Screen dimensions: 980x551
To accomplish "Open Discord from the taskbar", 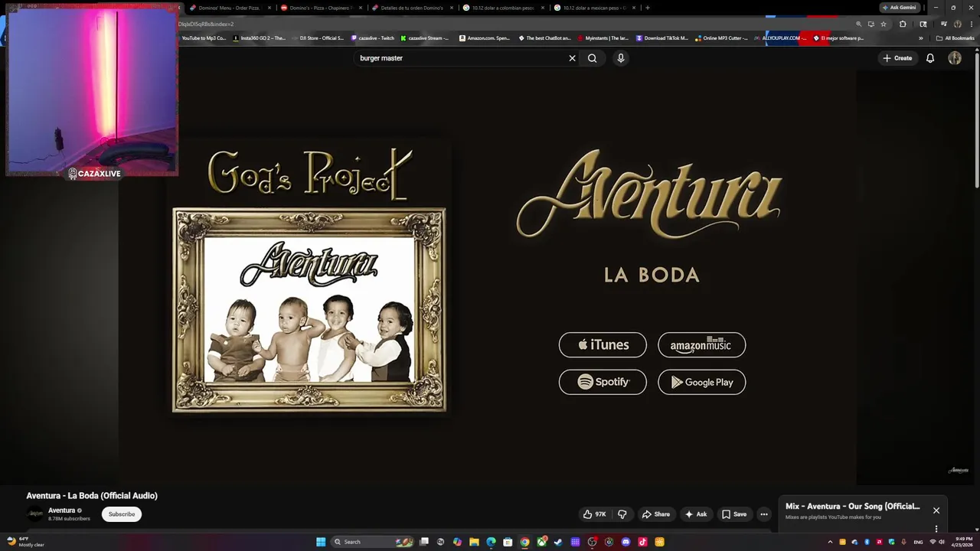I will click(x=626, y=542).
